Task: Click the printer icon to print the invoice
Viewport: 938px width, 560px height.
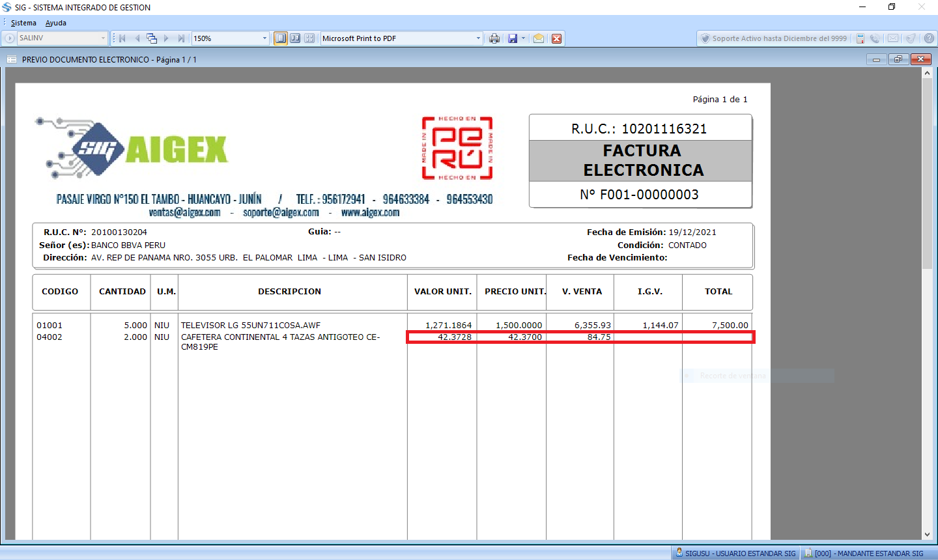Action: pyautogui.click(x=494, y=38)
